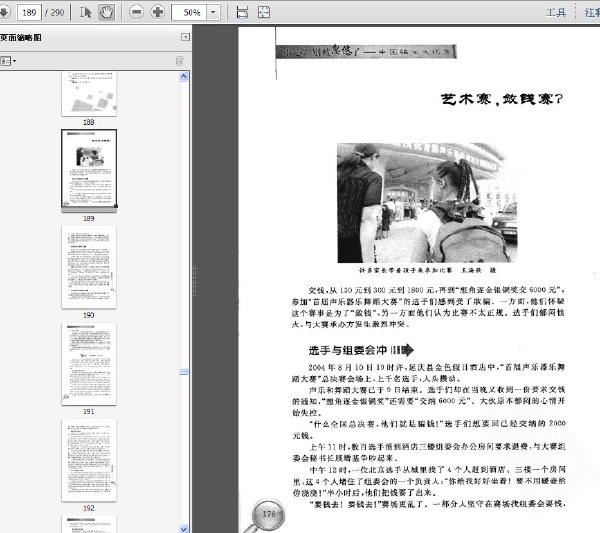Click the panel divider collapse grip
Screen dimensions: 600x533
pos(194,280)
